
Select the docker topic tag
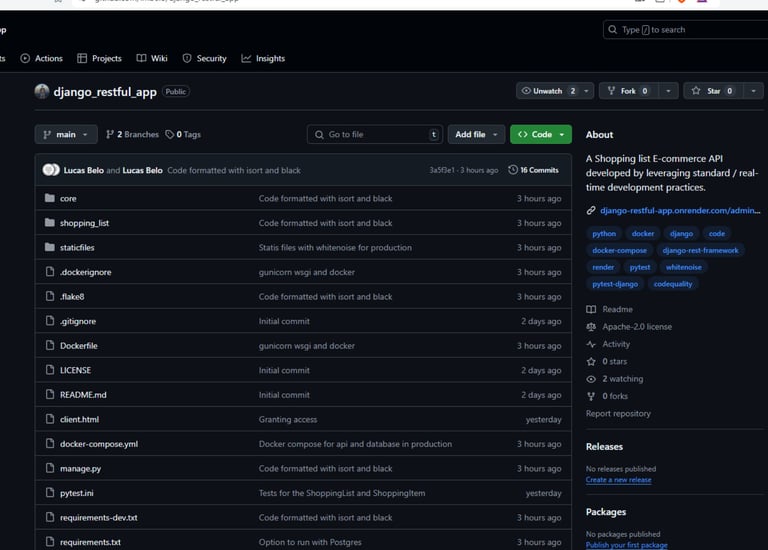pyautogui.click(x=643, y=234)
